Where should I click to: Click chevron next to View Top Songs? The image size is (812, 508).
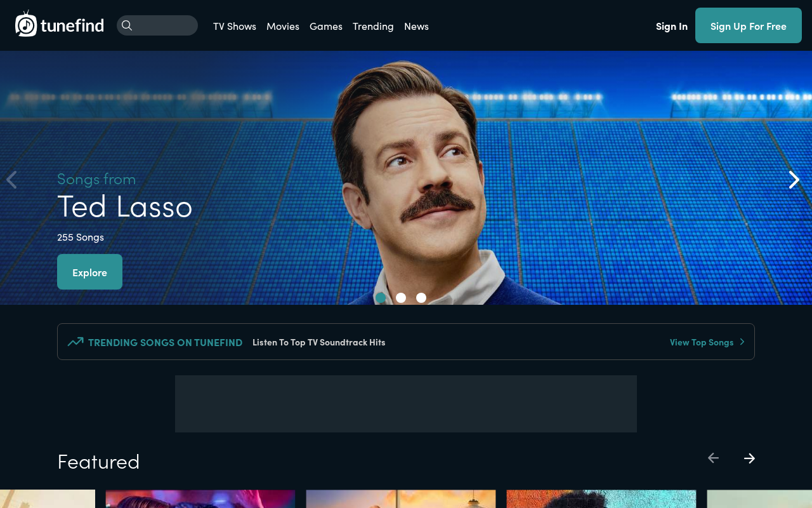(x=742, y=342)
